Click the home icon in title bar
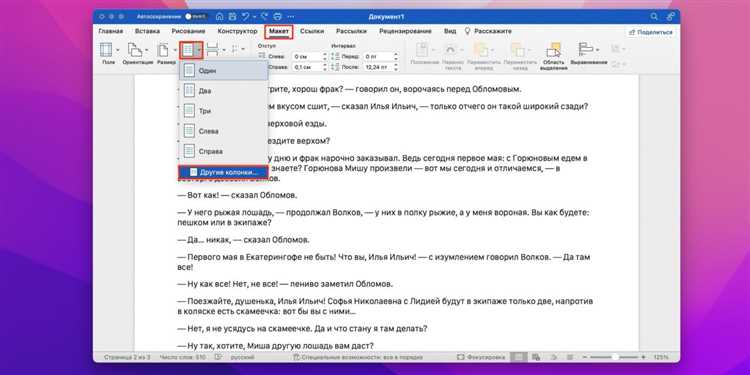750x375 pixels. [x=220, y=16]
